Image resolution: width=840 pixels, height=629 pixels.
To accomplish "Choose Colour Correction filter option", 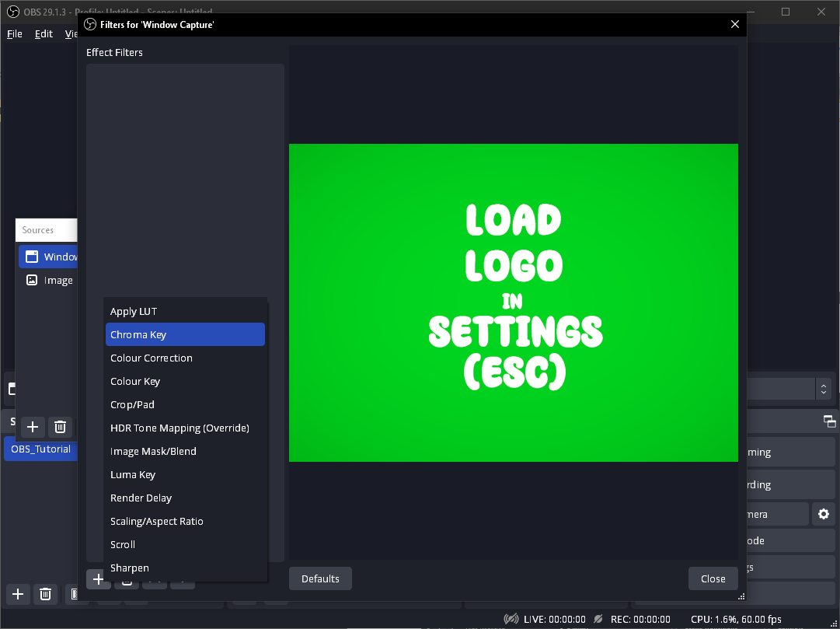I will [x=152, y=358].
